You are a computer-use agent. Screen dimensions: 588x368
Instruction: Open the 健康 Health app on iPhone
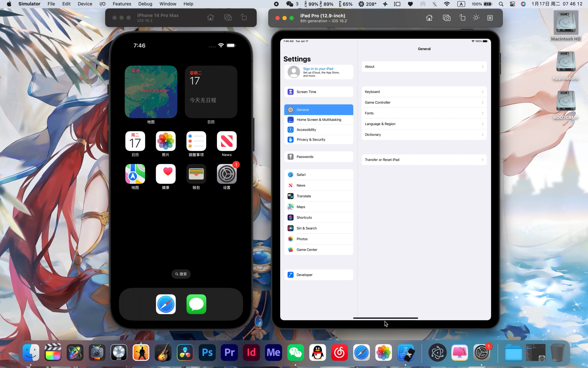pyautogui.click(x=166, y=174)
